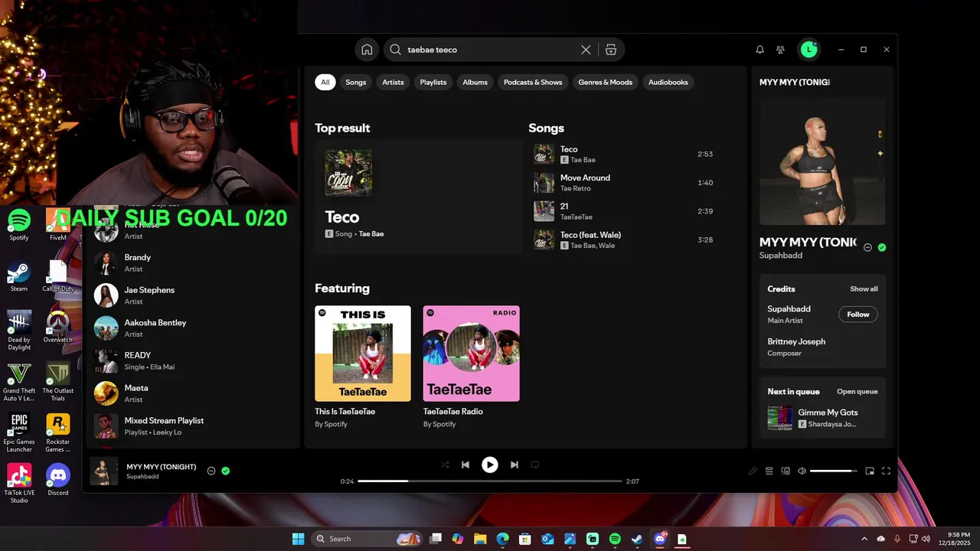Click the hide-song minus icon in now playing panel
This screenshot has width=980, height=551.
click(x=867, y=247)
